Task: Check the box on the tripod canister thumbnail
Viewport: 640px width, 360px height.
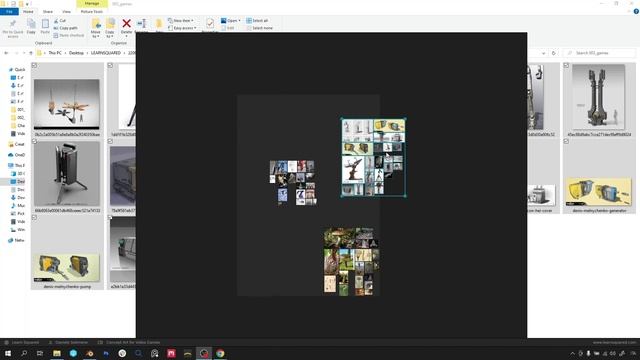Action: [x=34, y=141]
